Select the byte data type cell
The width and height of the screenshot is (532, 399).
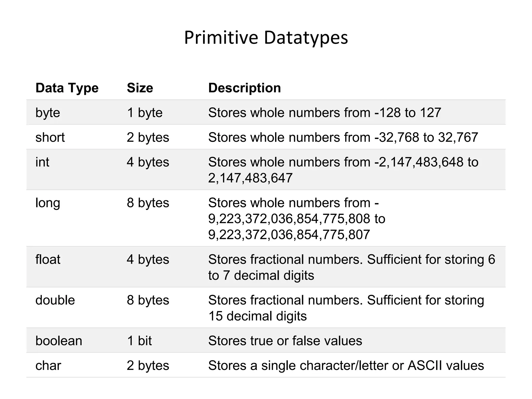tap(48, 113)
